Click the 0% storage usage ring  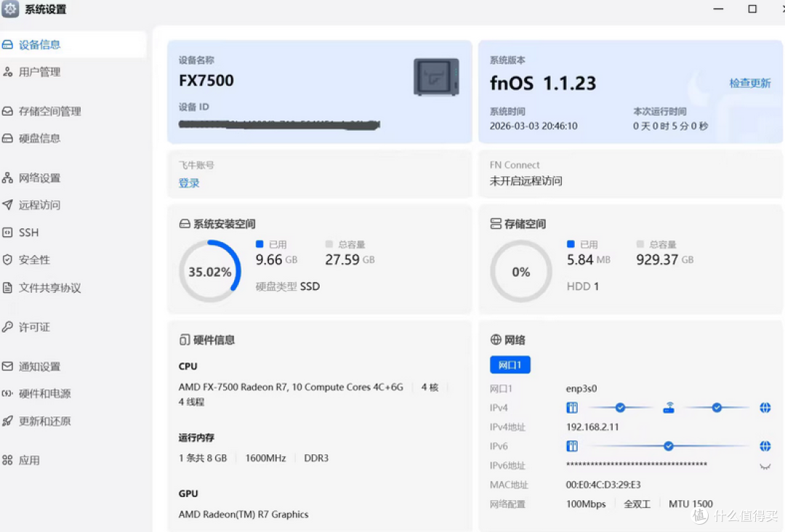[520, 271]
